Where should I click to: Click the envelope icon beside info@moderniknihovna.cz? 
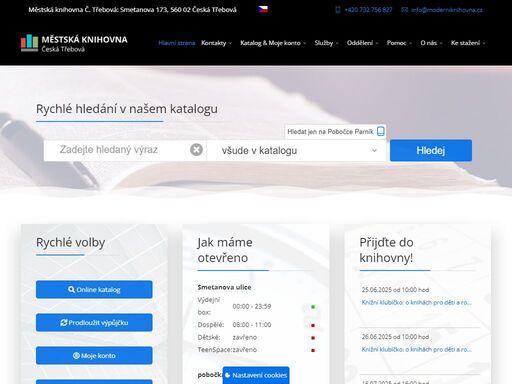pos(404,10)
